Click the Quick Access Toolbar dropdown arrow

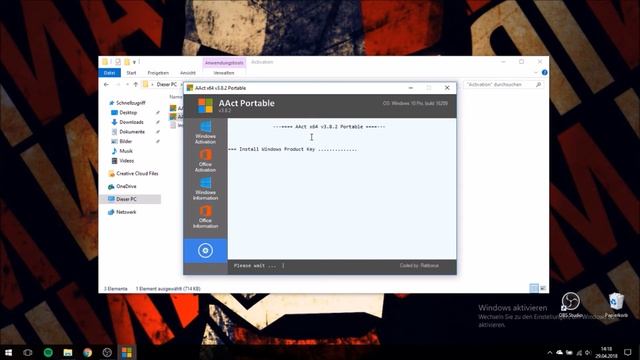click(134, 62)
